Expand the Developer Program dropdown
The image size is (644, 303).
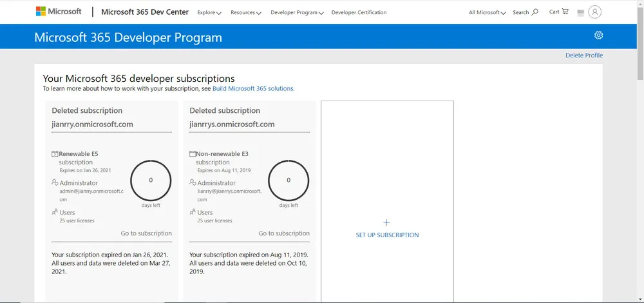tap(297, 12)
